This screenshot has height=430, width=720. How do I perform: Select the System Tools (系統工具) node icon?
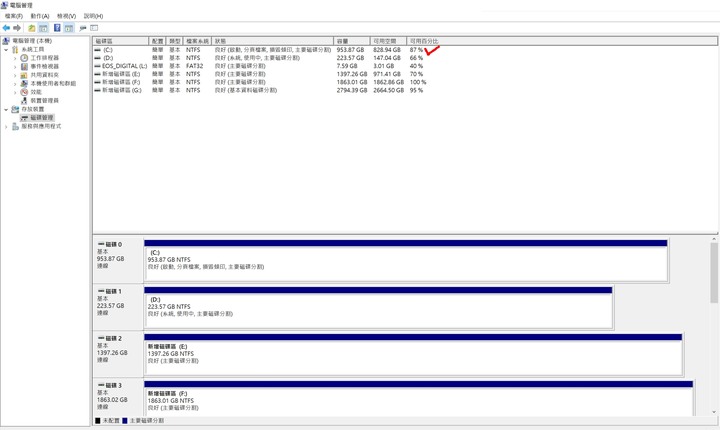(x=15, y=50)
